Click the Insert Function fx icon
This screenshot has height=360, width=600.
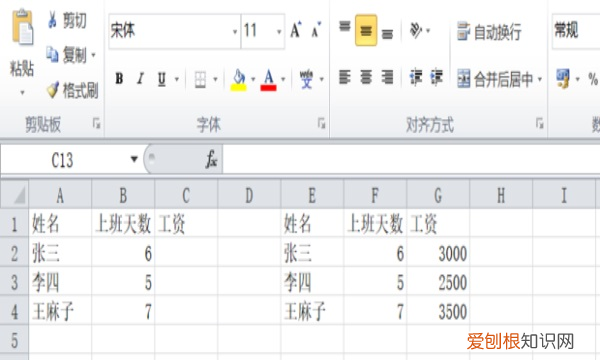pyautogui.click(x=211, y=159)
